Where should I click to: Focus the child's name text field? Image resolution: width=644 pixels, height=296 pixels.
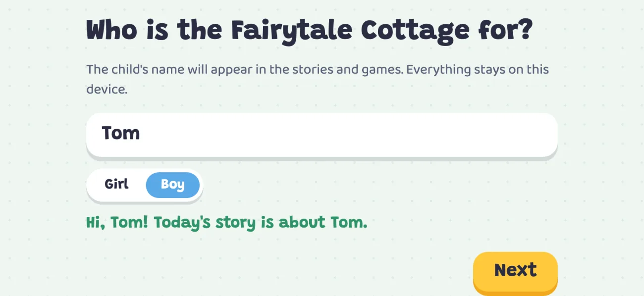(x=322, y=134)
